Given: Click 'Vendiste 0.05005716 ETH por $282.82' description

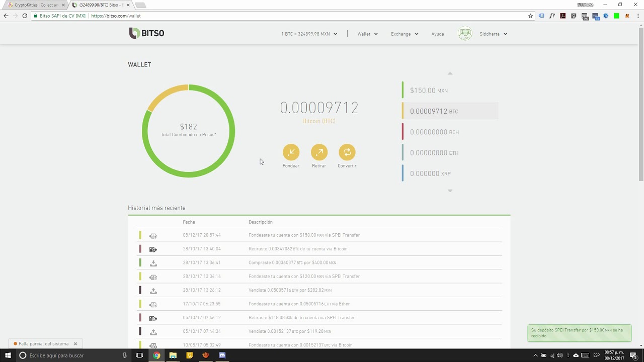Looking at the screenshot, I should pos(290,291).
